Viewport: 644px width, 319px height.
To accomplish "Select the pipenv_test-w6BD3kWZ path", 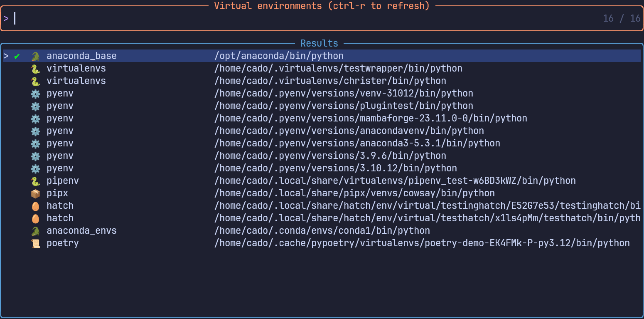I will 395,181.
